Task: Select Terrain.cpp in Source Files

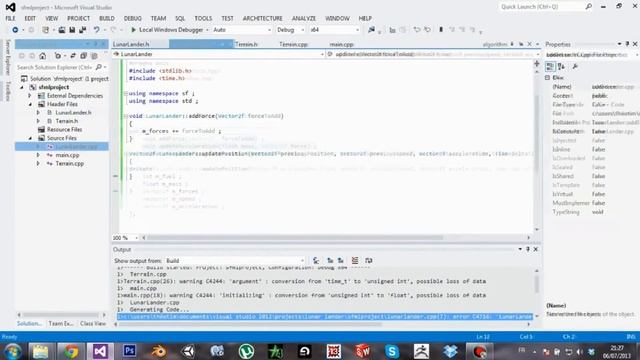Action: point(69,163)
